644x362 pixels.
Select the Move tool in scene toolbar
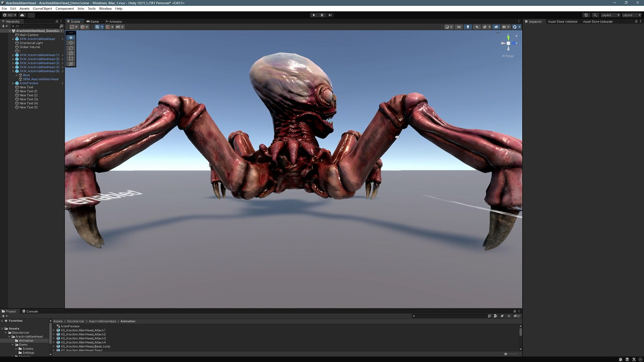tap(71, 43)
